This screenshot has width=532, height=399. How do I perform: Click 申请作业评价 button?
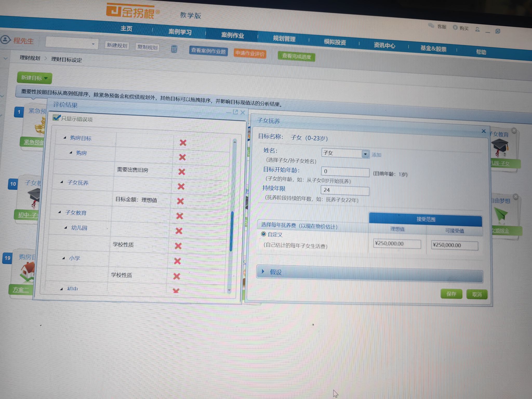[250, 54]
